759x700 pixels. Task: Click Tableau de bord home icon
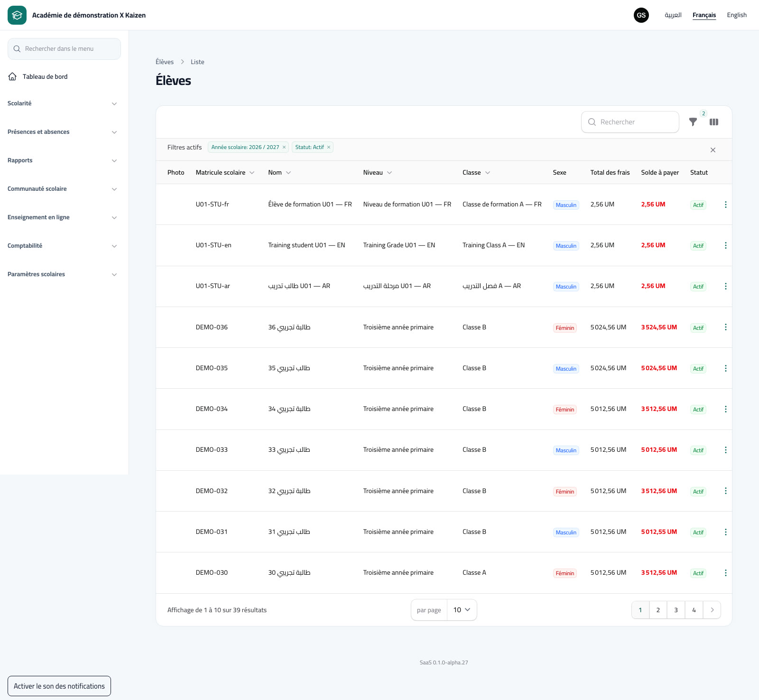[x=13, y=76]
